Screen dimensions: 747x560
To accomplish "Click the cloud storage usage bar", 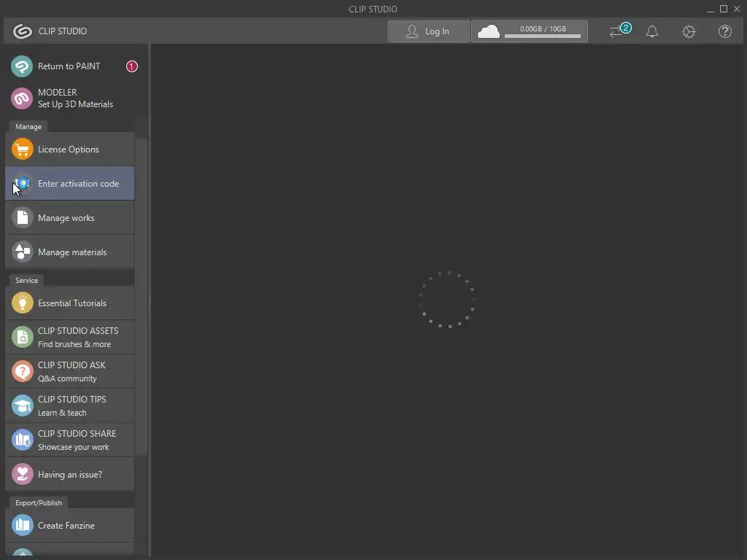I will (543, 36).
